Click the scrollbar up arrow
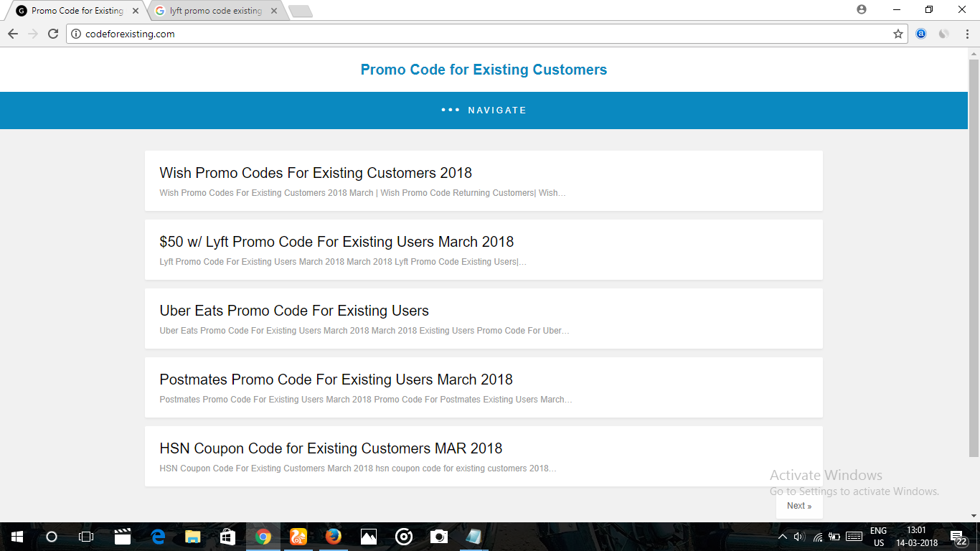This screenshot has height=551, width=980. 974,53
